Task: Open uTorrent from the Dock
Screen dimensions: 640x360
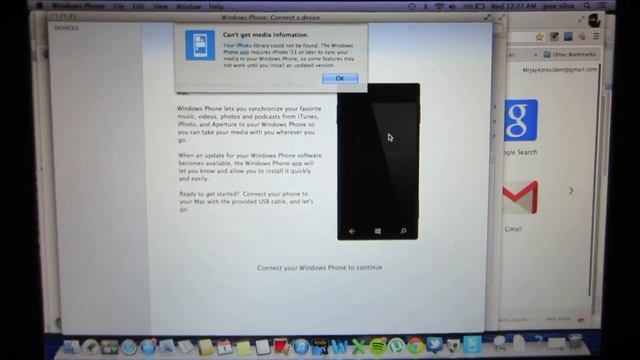Action: tap(396, 347)
